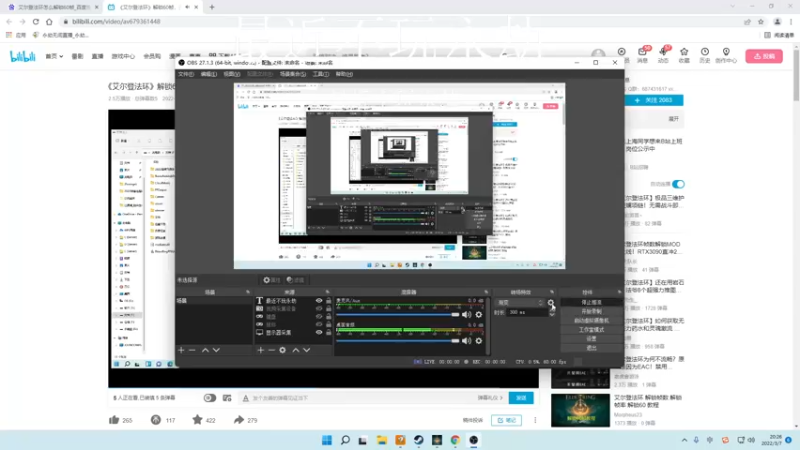Move scene down in the Scenes panel
The width and height of the screenshot is (800, 450).
216,350
